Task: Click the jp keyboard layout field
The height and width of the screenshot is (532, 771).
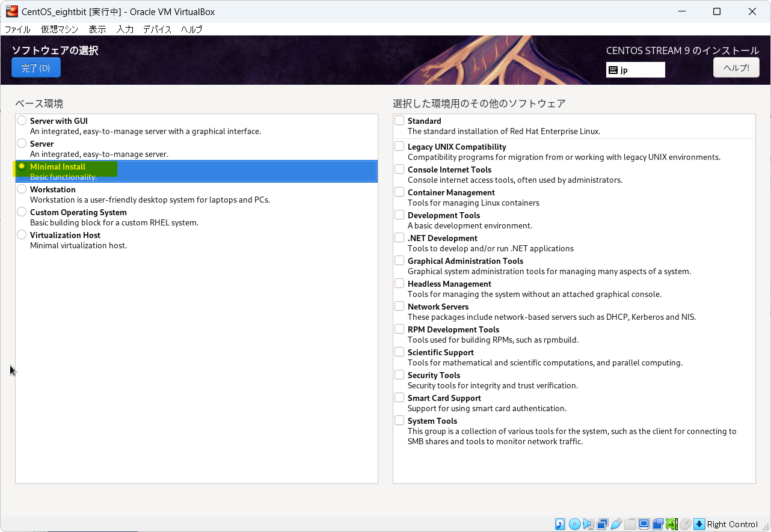Action: point(636,70)
